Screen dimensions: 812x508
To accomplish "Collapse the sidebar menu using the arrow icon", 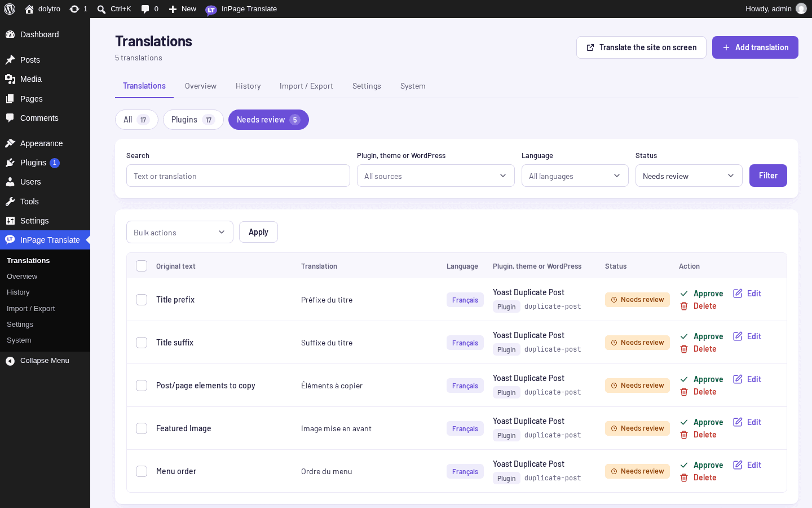I will click(x=10, y=361).
